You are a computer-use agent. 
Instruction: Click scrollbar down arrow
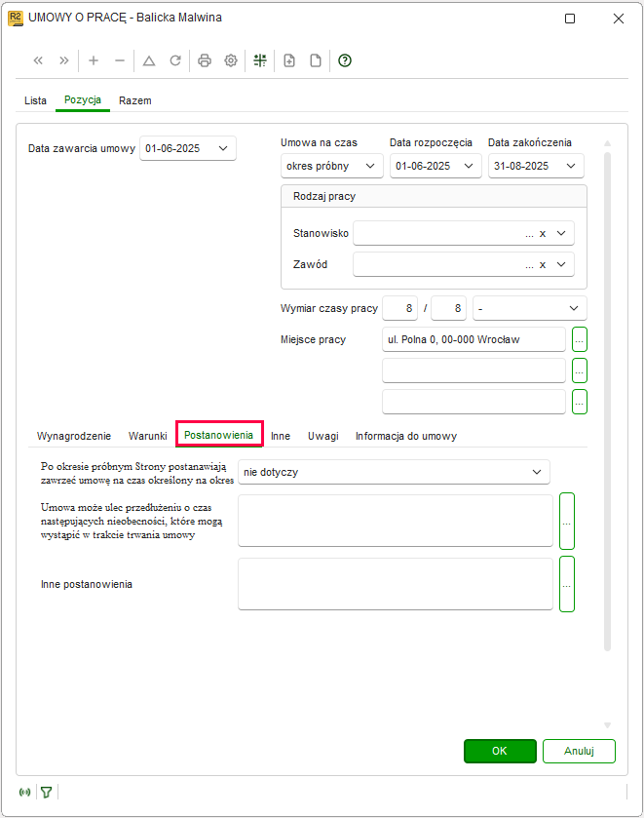(607, 725)
